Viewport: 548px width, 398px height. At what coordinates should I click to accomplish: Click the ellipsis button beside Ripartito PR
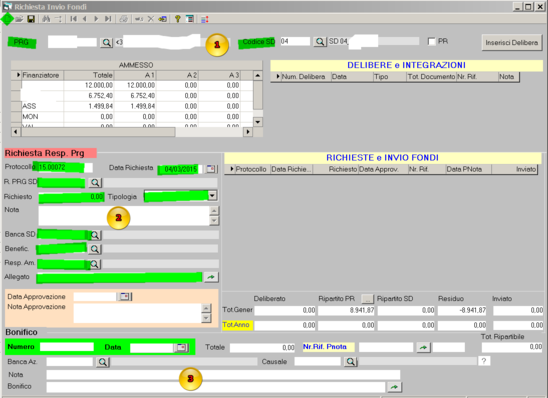(367, 299)
